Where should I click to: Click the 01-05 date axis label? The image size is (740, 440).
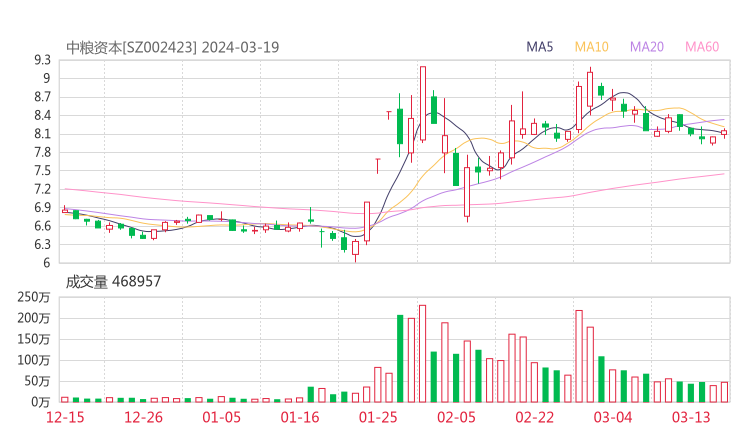pyautogui.click(x=221, y=417)
